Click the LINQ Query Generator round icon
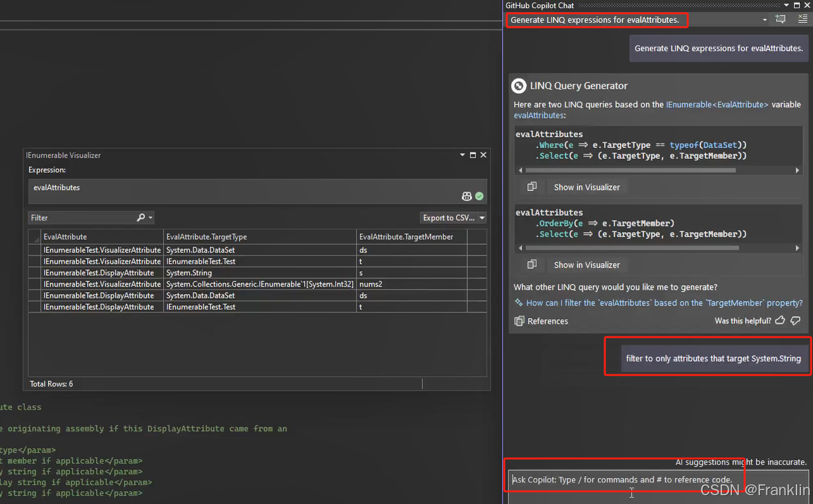This screenshot has height=504, width=813. [519, 86]
